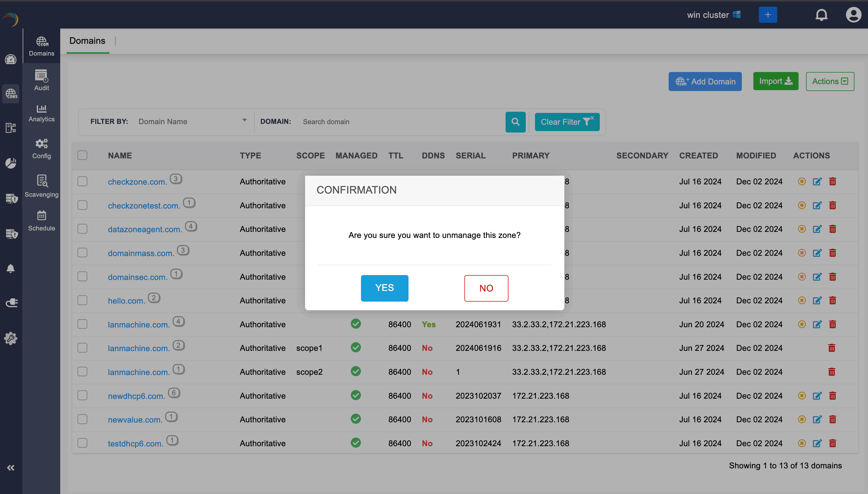Collapse sidebar with double chevron icon

(11, 468)
